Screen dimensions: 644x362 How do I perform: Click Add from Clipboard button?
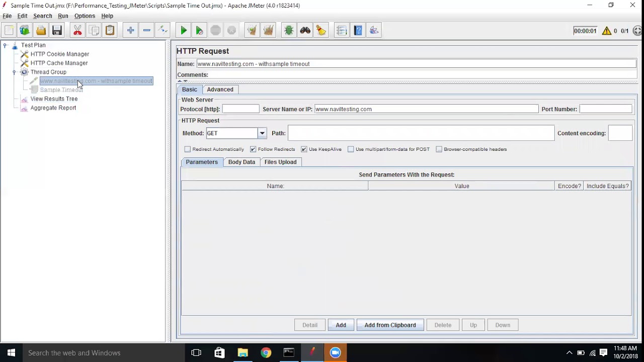click(x=390, y=325)
